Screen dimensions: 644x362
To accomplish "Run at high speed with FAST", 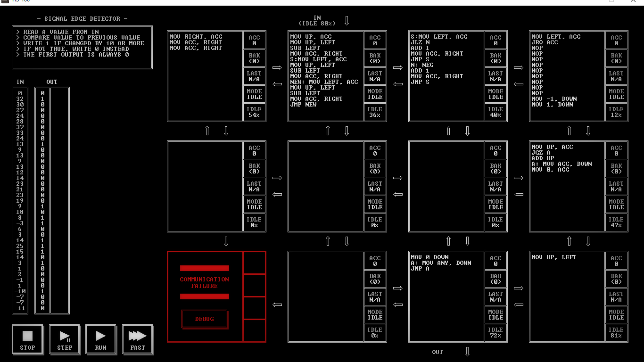I will coord(138,339).
